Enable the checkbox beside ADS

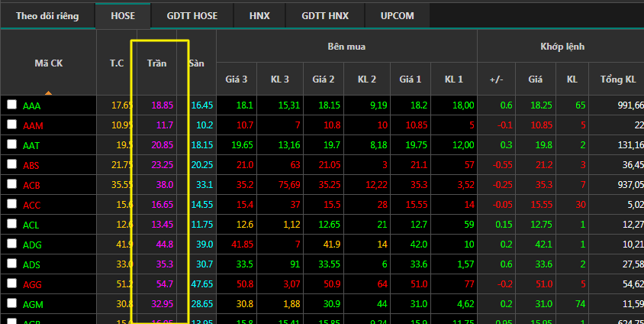tap(11, 264)
